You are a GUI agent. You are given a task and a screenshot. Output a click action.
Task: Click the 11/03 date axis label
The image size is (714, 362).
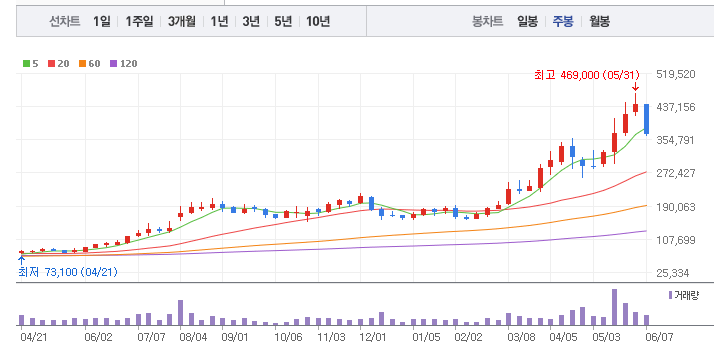[x=332, y=337]
